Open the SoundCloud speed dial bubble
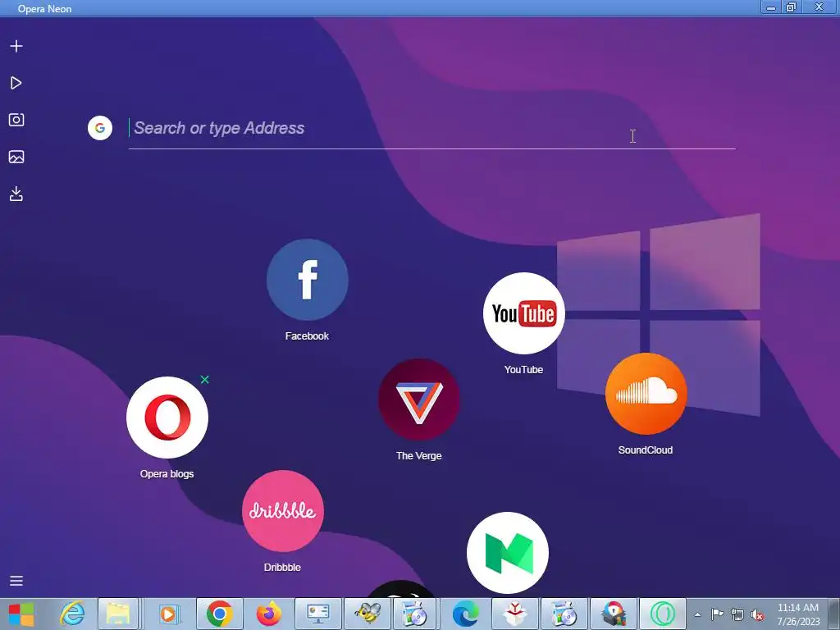This screenshot has height=630, width=840. coord(646,394)
